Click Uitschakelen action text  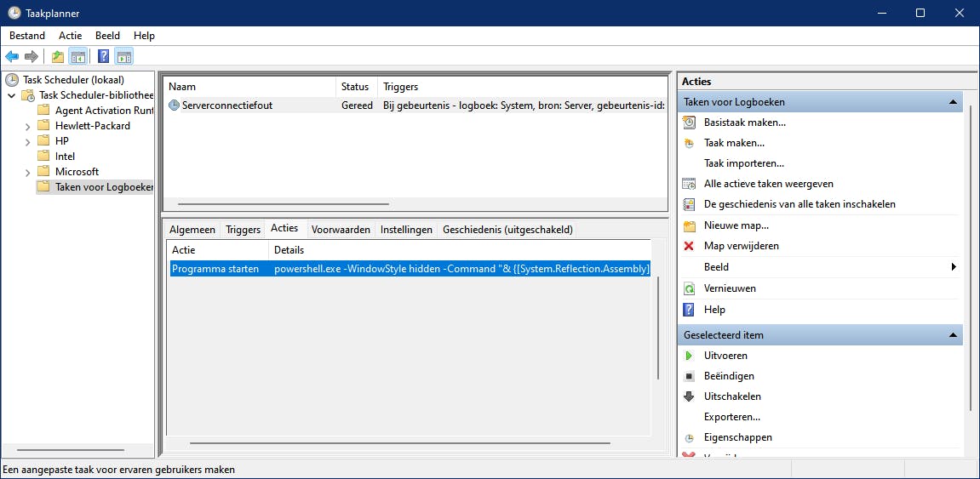[x=732, y=396]
